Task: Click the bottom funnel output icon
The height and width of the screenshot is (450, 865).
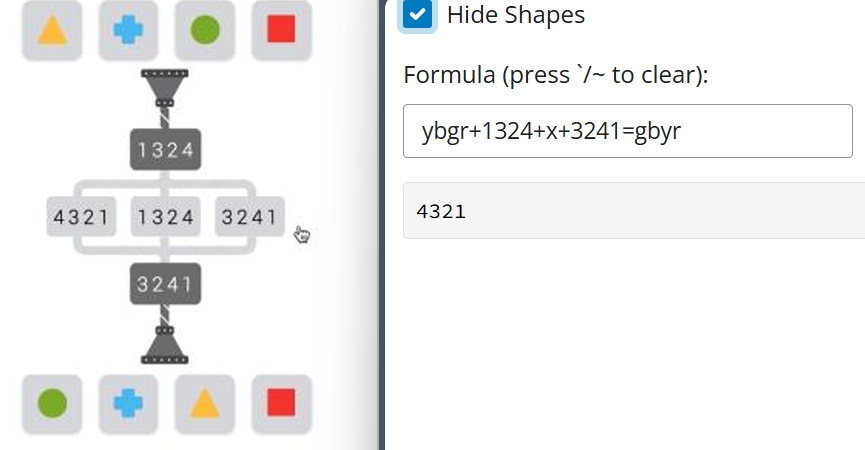Action: pyautogui.click(x=166, y=343)
